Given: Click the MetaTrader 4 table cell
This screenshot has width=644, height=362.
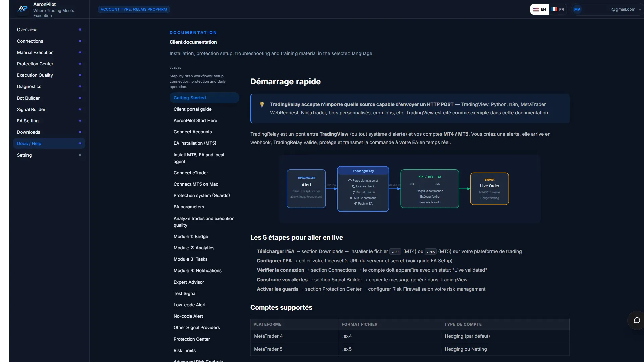Looking at the screenshot, I should tap(294, 336).
